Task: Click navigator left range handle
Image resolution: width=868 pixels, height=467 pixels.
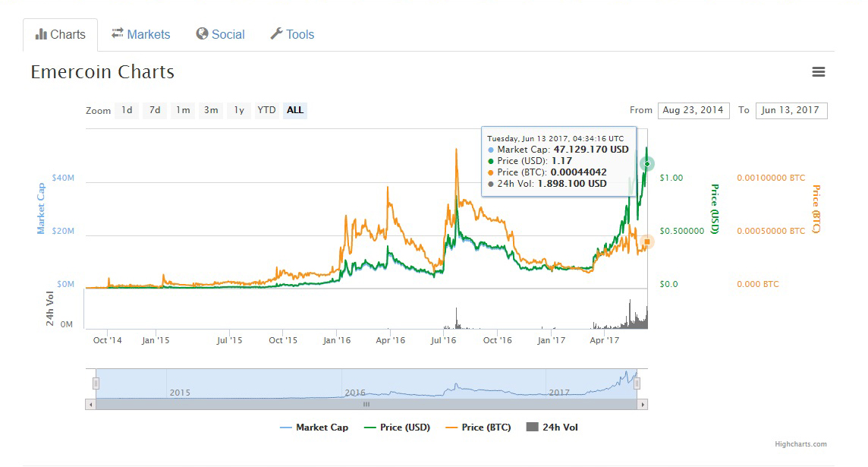Action: (x=96, y=383)
